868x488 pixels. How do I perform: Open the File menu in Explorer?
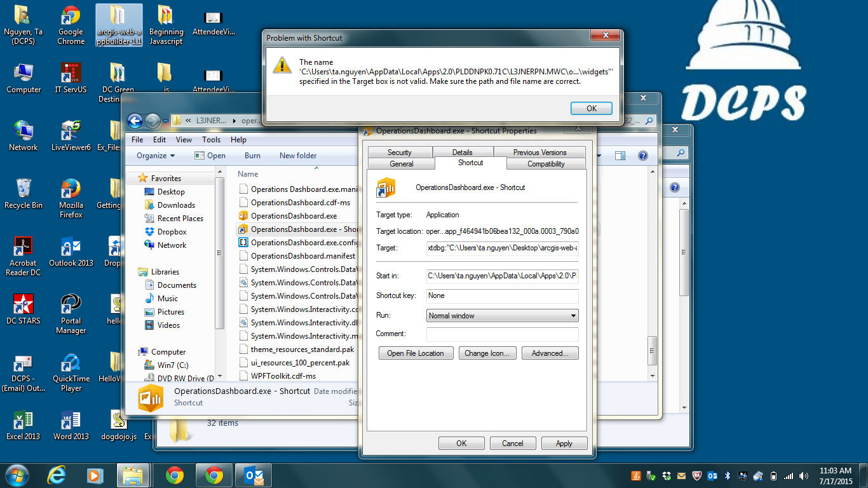tap(137, 140)
